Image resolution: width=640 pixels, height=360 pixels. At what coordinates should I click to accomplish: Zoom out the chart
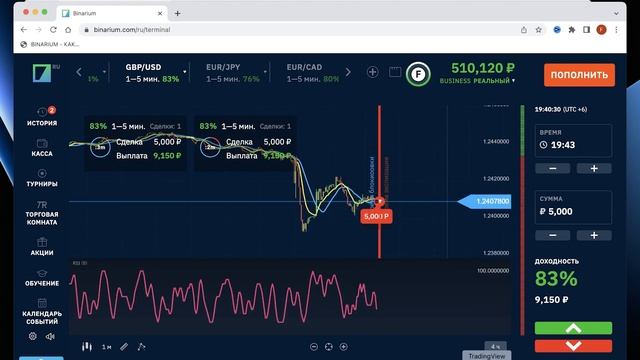(314, 347)
